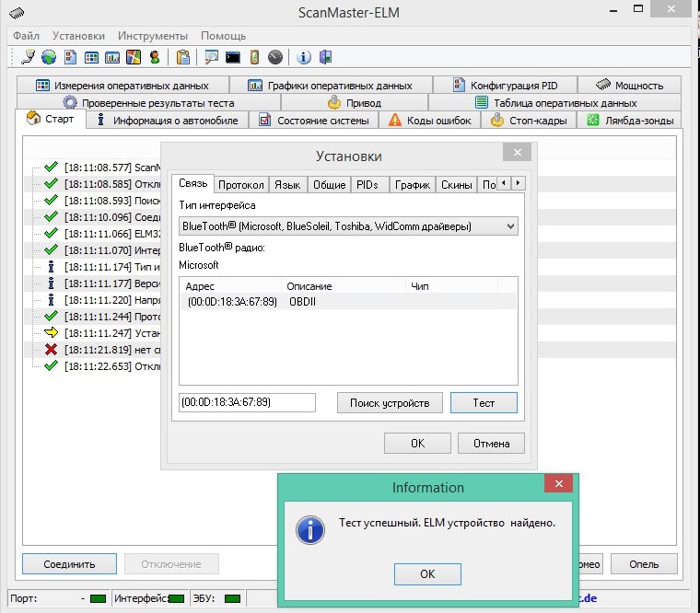Open the Установки menu
The height and width of the screenshot is (613, 700).
pos(78,36)
